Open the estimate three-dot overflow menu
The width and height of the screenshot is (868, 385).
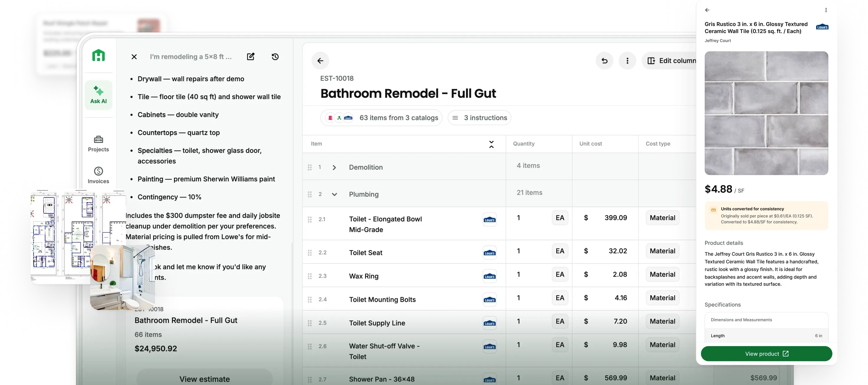(627, 61)
